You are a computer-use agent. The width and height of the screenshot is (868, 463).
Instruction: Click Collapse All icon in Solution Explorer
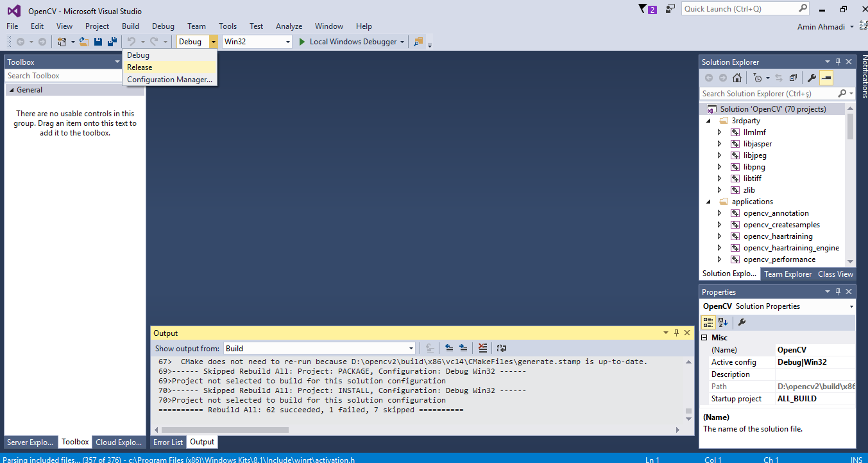coord(793,78)
